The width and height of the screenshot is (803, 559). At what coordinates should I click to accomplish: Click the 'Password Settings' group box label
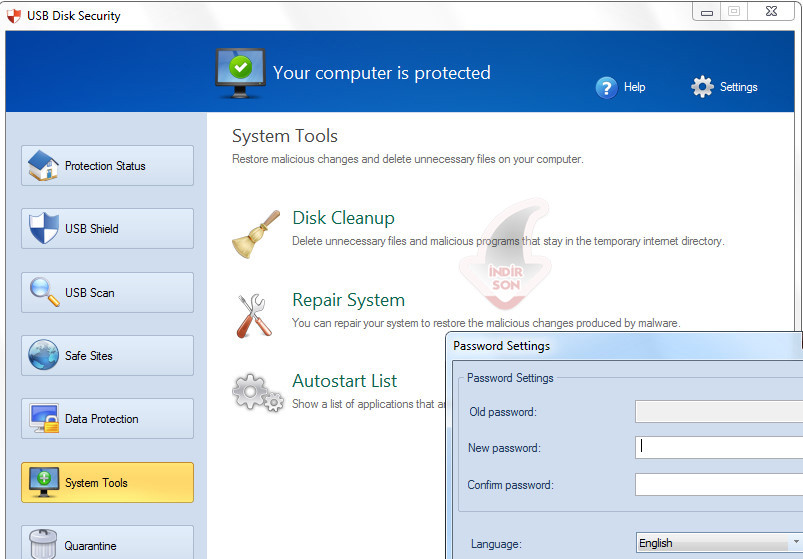510,378
